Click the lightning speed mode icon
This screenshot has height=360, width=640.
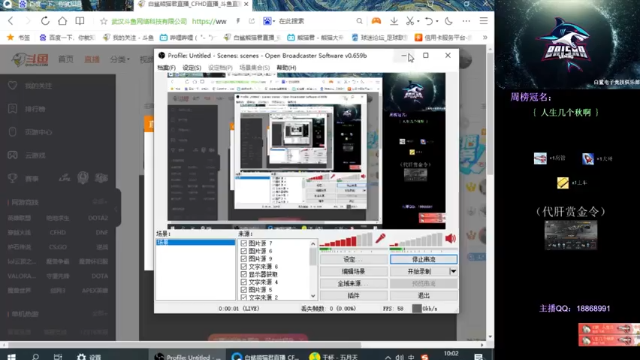(238, 21)
